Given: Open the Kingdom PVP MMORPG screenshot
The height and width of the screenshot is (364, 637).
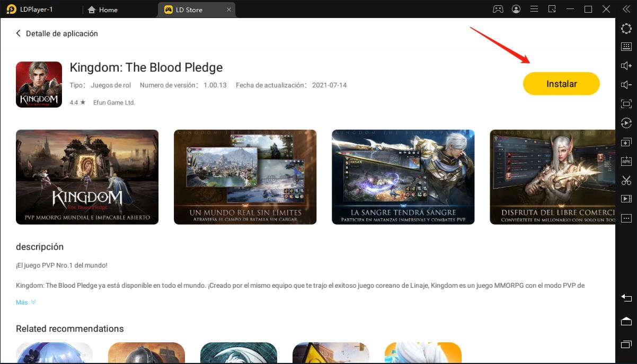Looking at the screenshot, I should point(87,177).
